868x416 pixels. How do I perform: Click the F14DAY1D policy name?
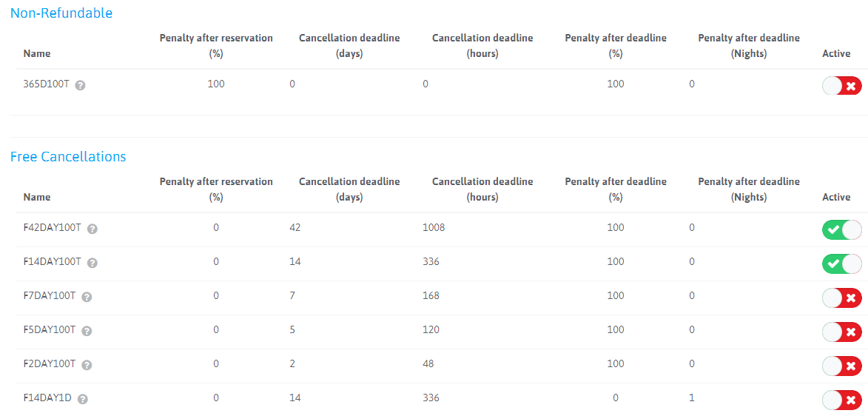pos(47,398)
